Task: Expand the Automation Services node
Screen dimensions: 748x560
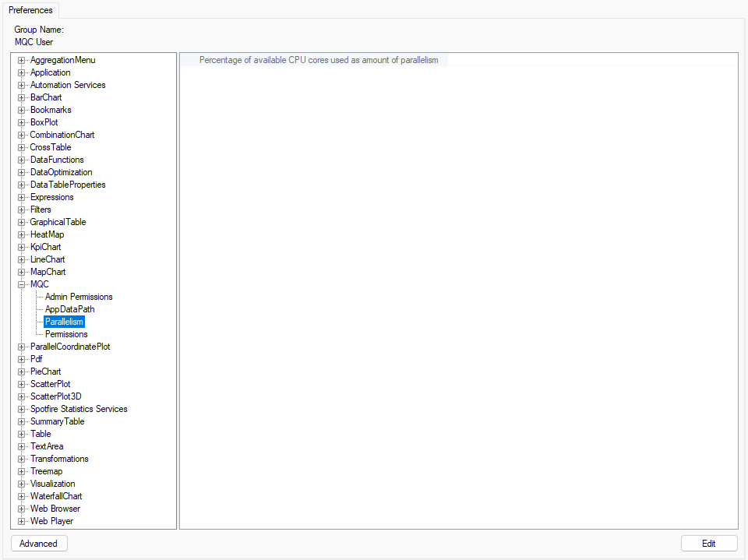Action: pos(22,85)
